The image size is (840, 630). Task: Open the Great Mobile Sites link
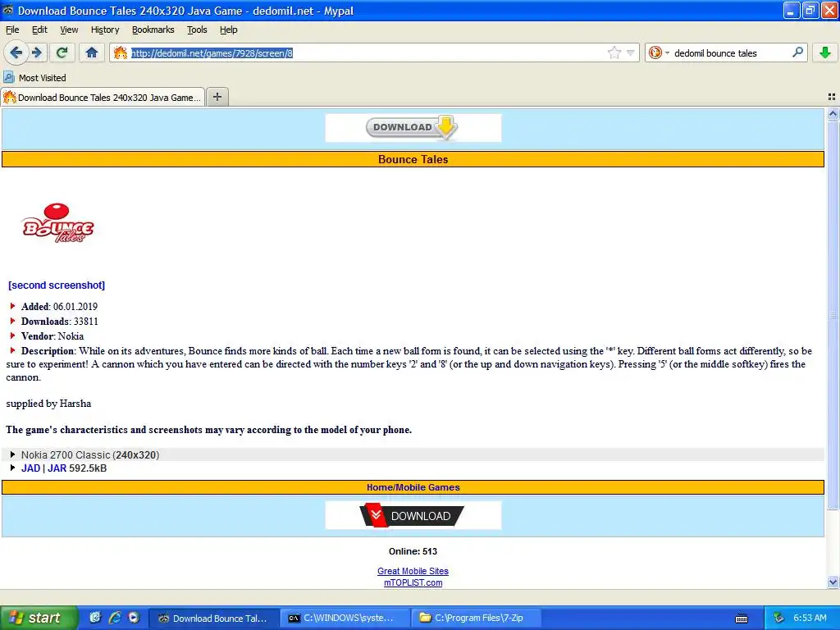[x=413, y=571]
